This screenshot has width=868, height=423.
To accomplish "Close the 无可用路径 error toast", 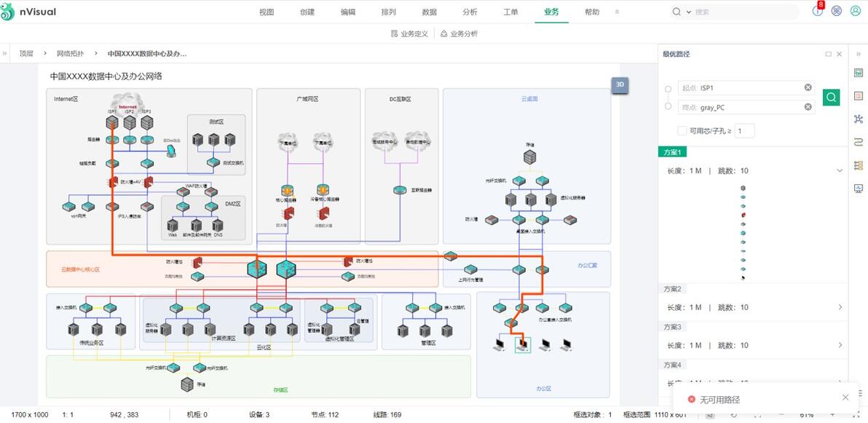I will tap(844, 398).
